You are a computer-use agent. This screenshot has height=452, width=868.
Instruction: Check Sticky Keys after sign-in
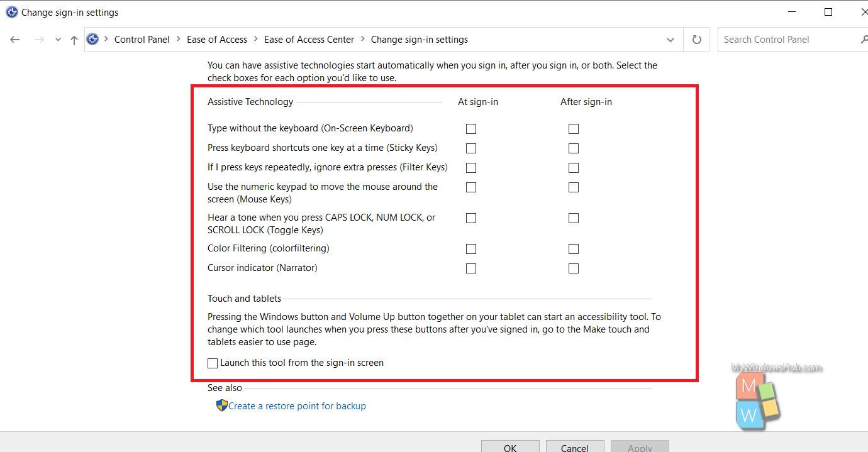pos(574,148)
